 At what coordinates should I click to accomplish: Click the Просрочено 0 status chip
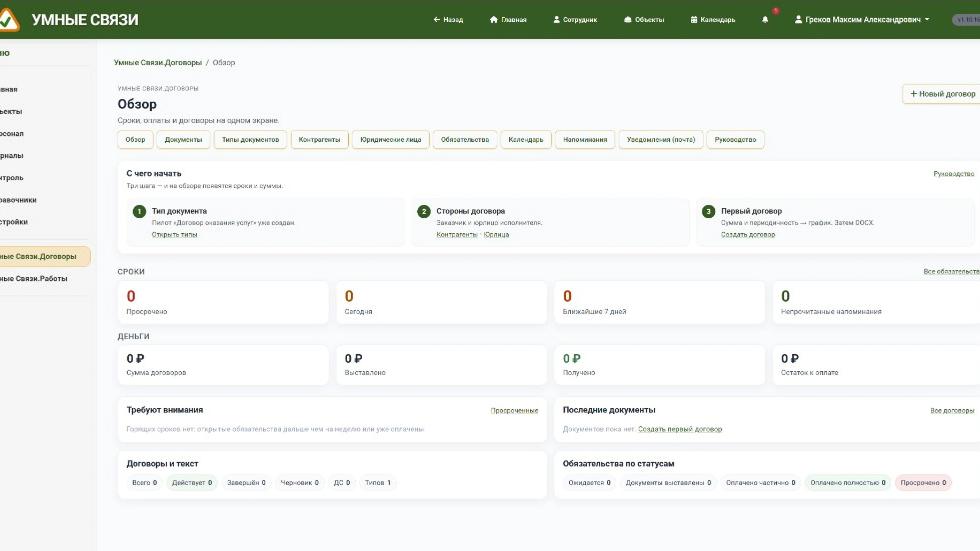(x=923, y=483)
